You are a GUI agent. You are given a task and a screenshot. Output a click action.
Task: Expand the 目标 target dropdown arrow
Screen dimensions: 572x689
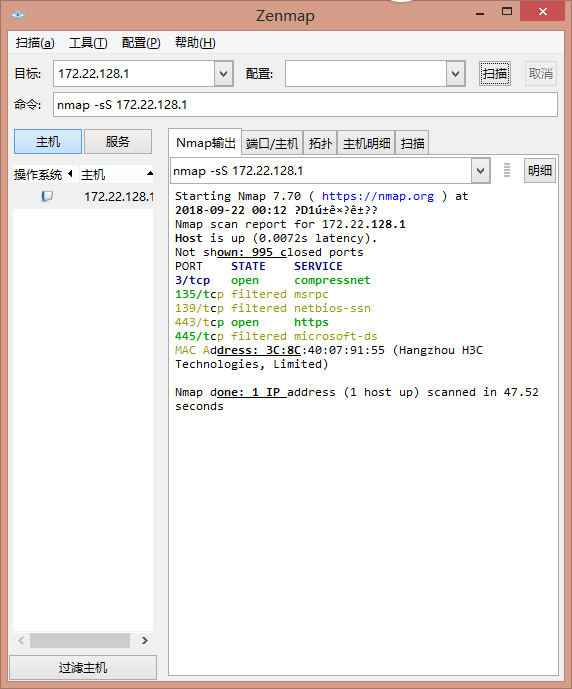(x=224, y=73)
